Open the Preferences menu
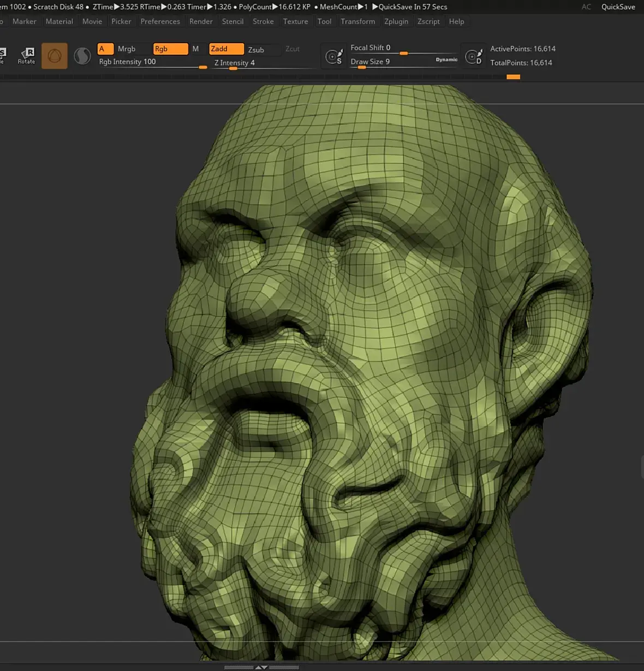This screenshot has width=644, height=671. click(x=160, y=21)
